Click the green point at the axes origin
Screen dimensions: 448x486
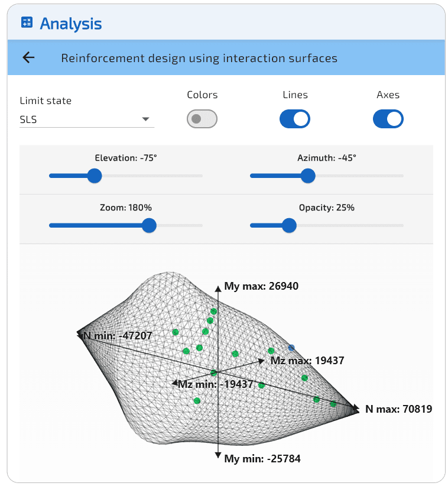pyautogui.click(x=215, y=372)
